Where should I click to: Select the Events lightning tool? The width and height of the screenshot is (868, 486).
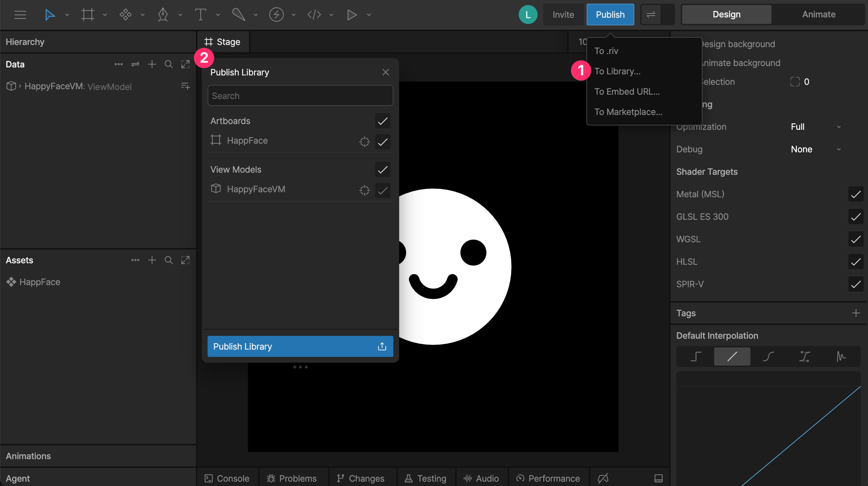pyautogui.click(x=276, y=15)
